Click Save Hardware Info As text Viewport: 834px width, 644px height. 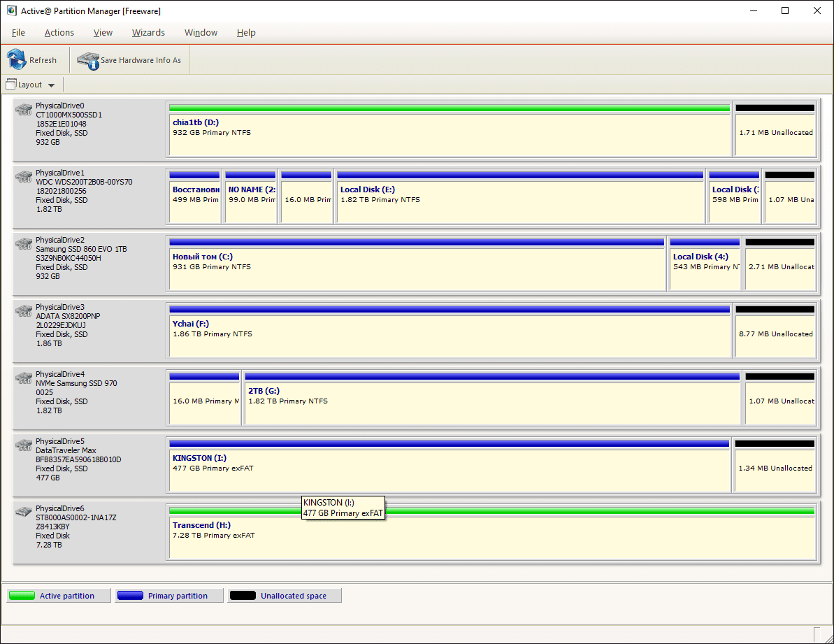pos(141,60)
